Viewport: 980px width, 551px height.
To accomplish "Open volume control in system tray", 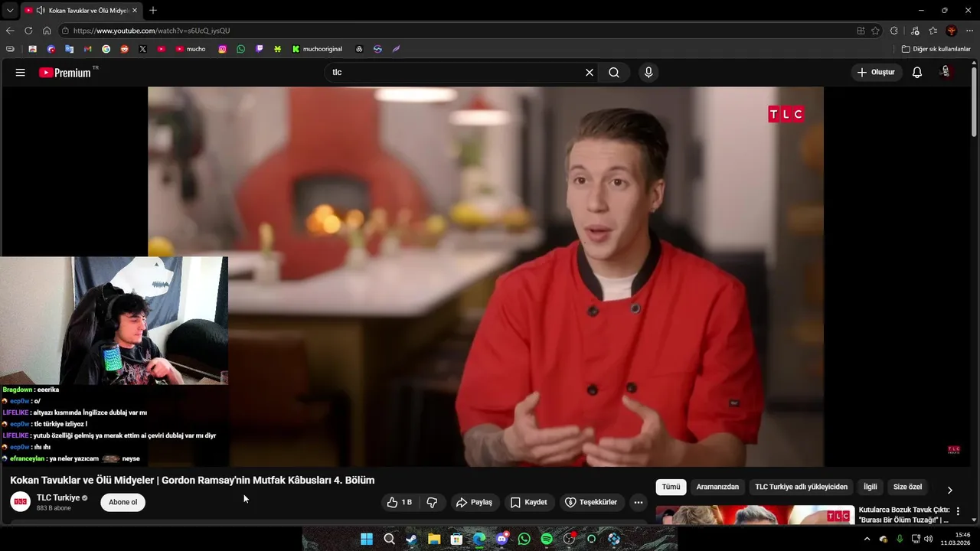I will [x=929, y=539].
